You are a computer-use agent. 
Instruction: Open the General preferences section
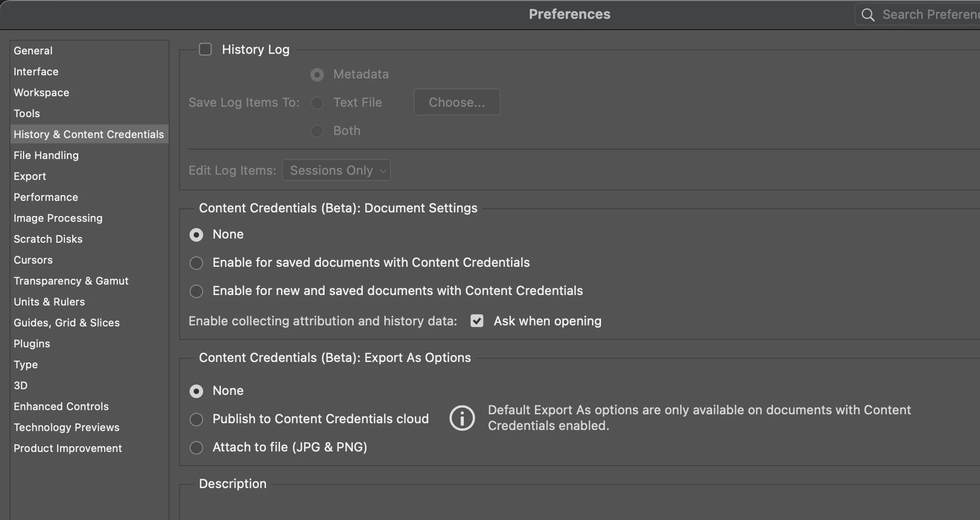pos(33,51)
